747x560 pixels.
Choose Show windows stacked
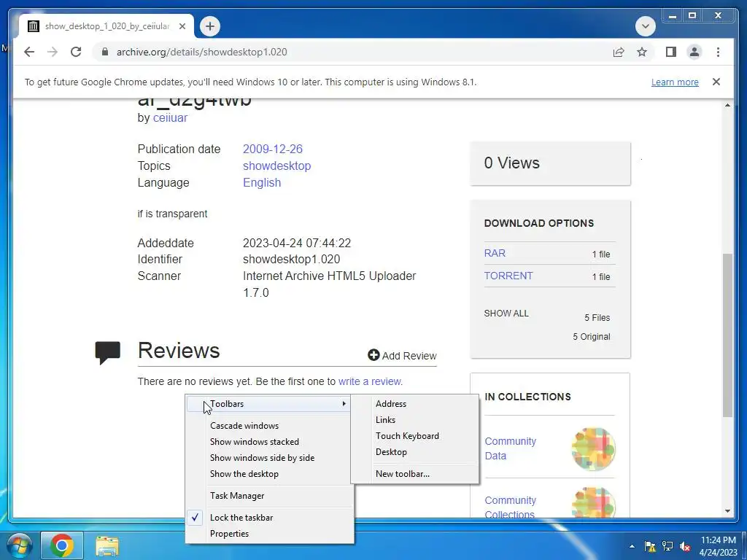[269, 442]
